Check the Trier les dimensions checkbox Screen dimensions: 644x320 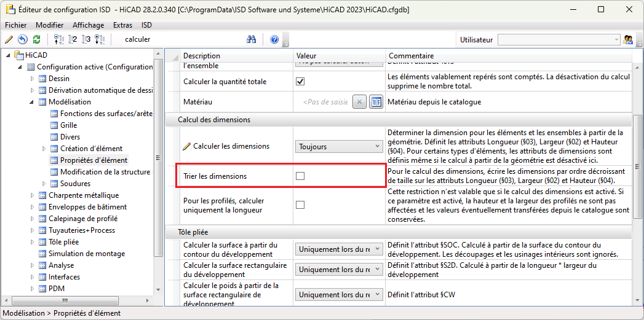pos(300,176)
